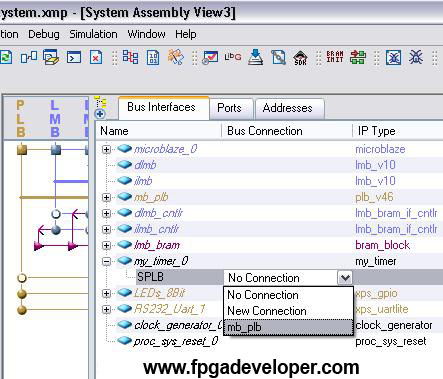Image resolution: width=443 pixels, height=379 pixels.
Task: Click the SDK export toolbar icon
Action: [x=300, y=57]
